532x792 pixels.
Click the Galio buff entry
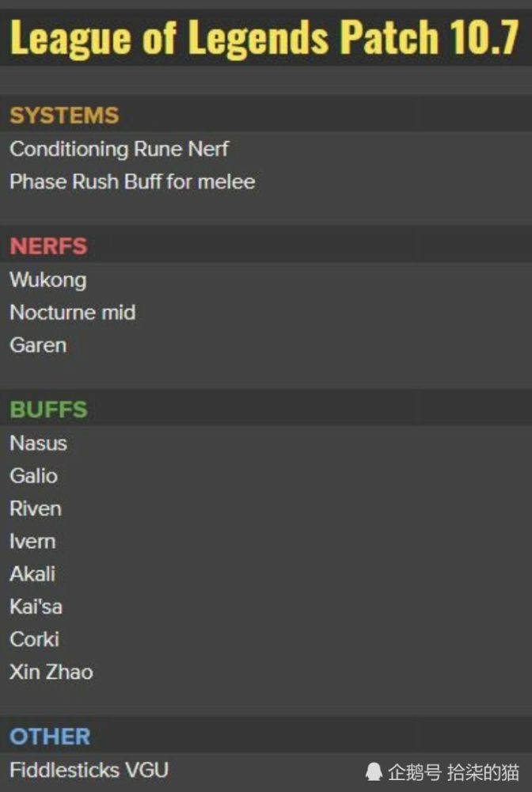pos(34,476)
